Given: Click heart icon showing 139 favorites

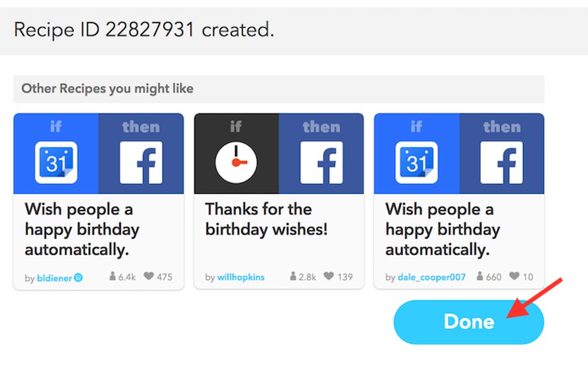Looking at the screenshot, I should [x=329, y=277].
